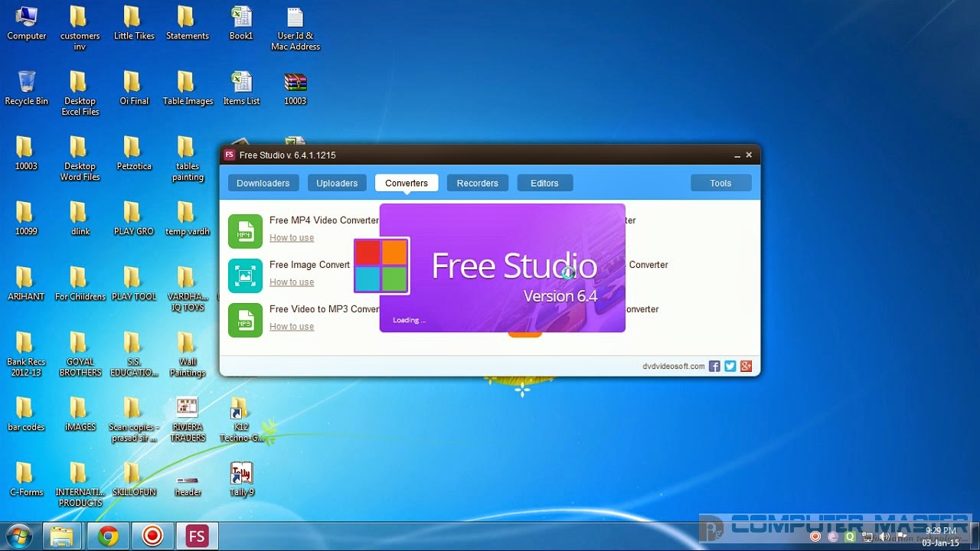Click the red screen recorder taskbar icon

pyautogui.click(x=152, y=536)
